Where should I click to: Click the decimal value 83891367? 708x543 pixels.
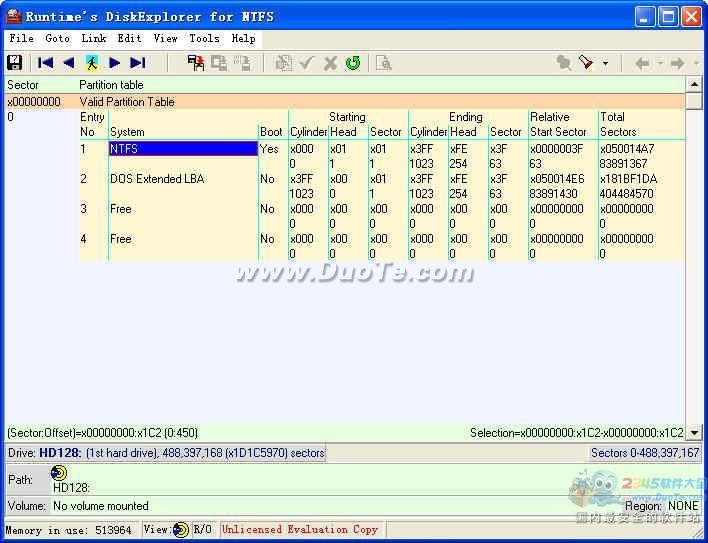(x=623, y=163)
